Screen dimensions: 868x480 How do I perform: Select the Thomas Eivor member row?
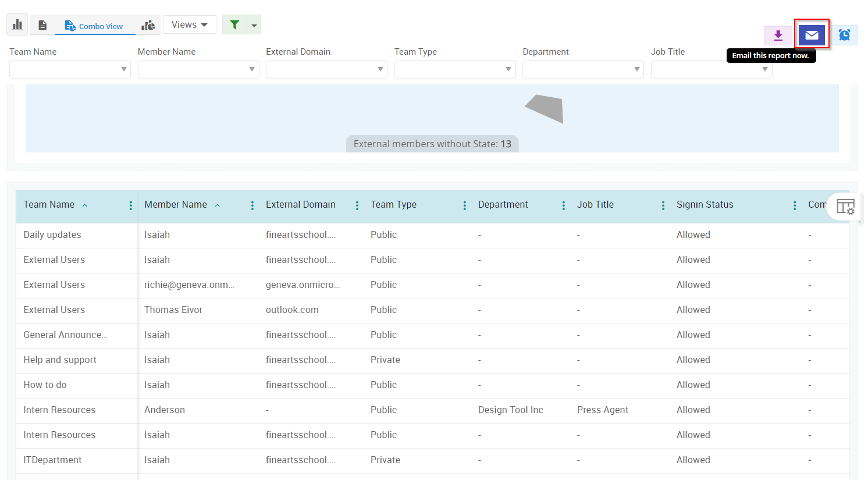[x=173, y=310]
